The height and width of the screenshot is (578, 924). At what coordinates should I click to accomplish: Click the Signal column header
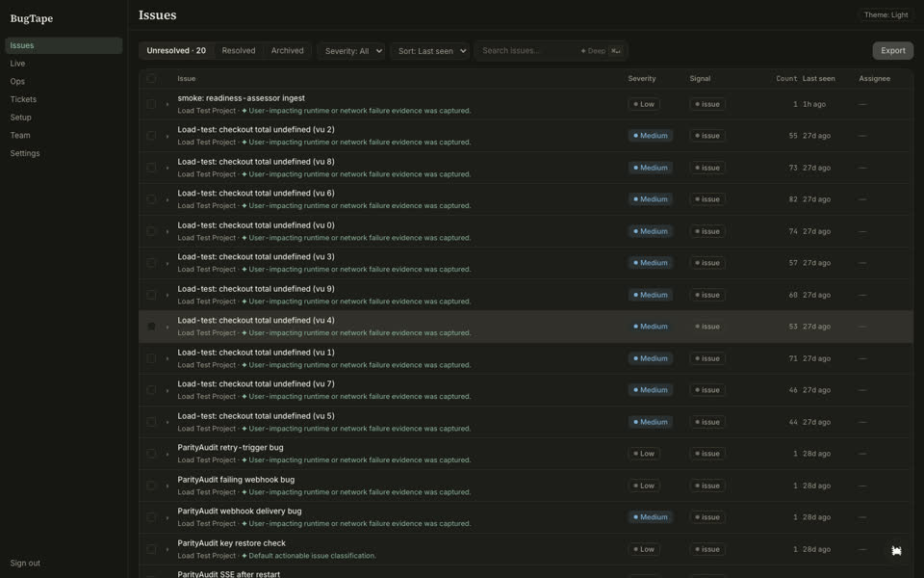click(x=700, y=78)
